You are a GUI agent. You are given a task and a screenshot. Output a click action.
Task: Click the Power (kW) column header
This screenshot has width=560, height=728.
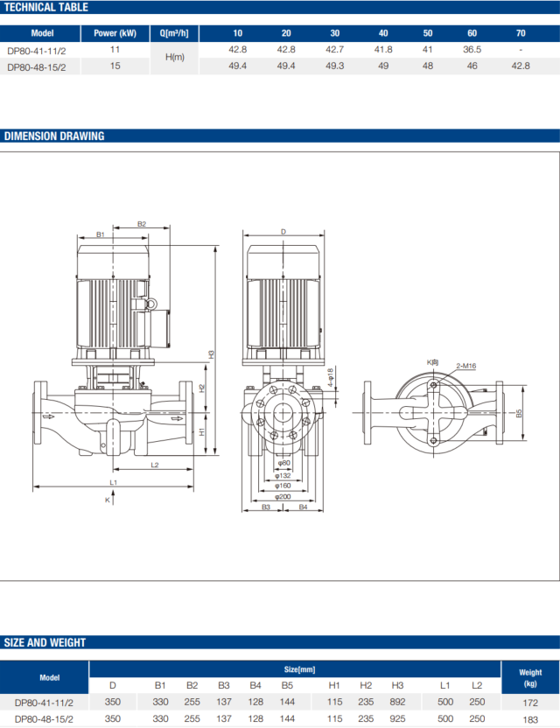(113, 33)
